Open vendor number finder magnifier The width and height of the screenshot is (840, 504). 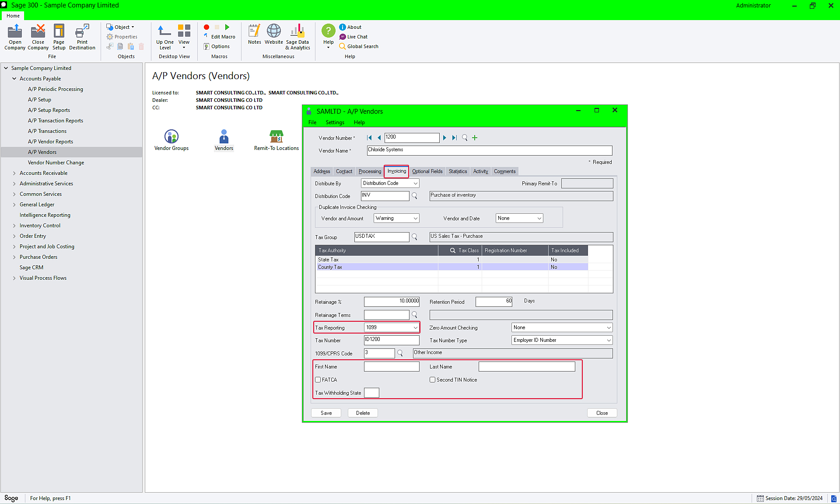465,138
